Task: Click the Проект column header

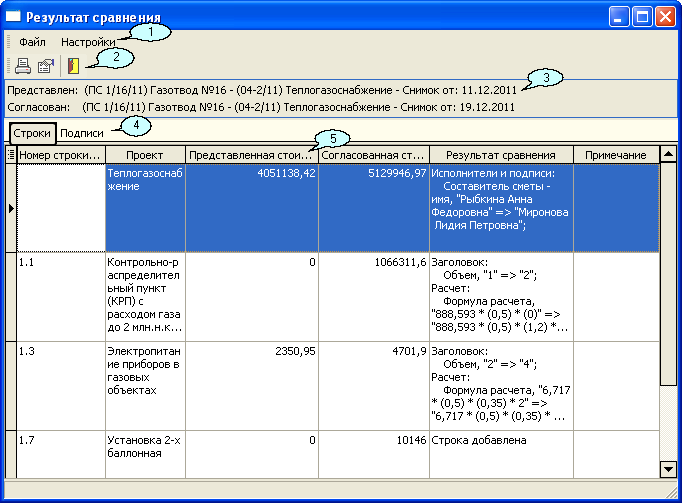Action: 145,155
